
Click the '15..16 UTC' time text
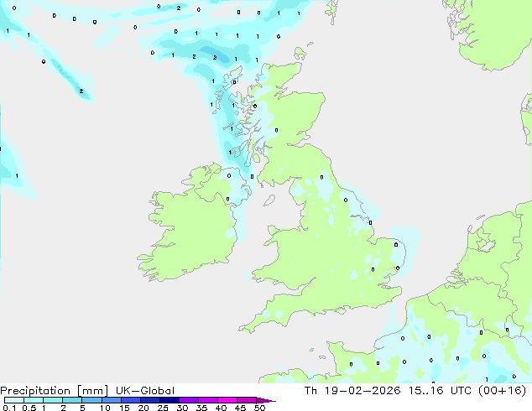[x=440, y=391]
